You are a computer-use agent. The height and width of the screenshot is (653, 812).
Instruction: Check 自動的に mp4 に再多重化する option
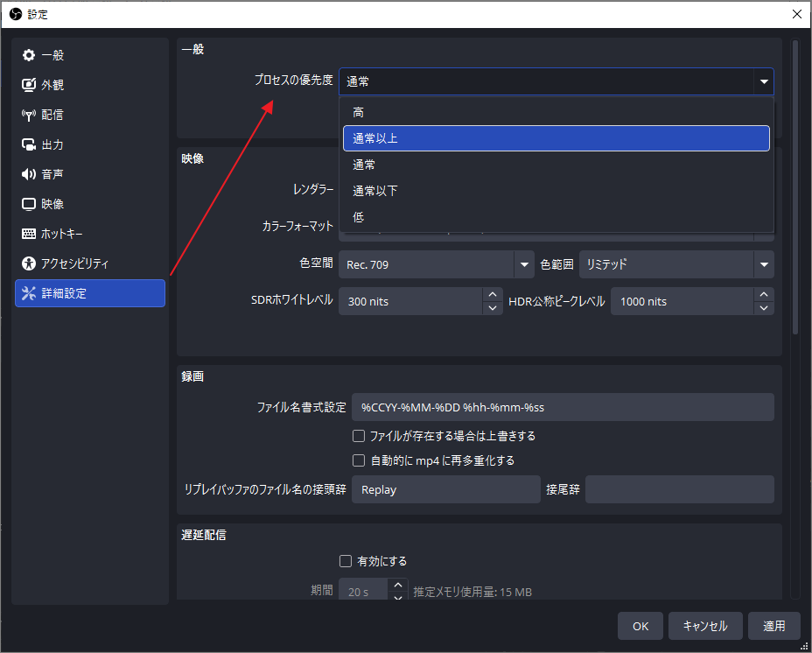(359, 460)
